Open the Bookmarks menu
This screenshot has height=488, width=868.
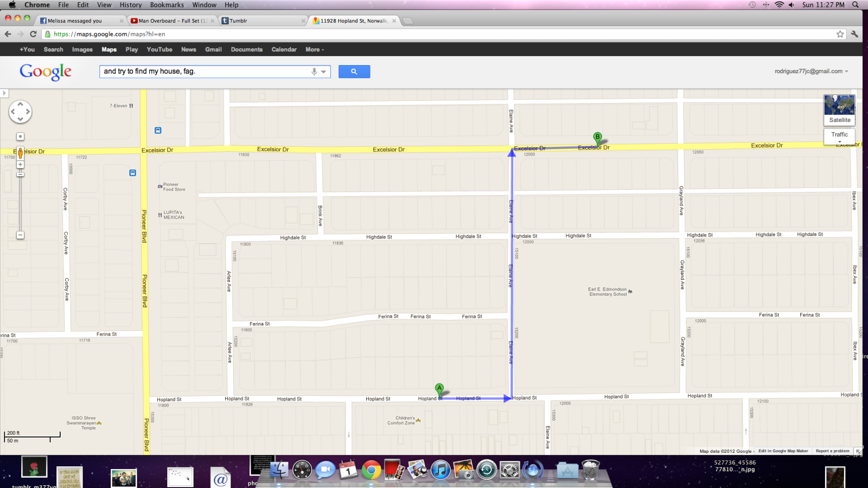pos(167,5)
